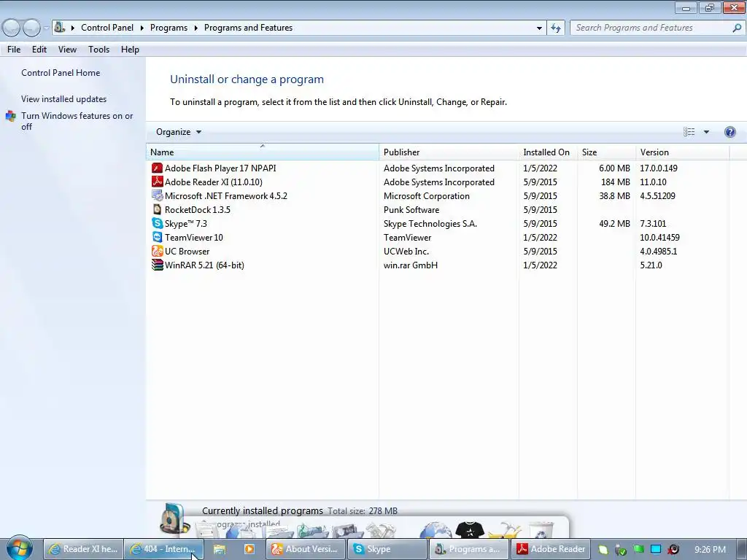
Task: Click the Control Panel icon in address bar
Action: (x=60, y=27)
